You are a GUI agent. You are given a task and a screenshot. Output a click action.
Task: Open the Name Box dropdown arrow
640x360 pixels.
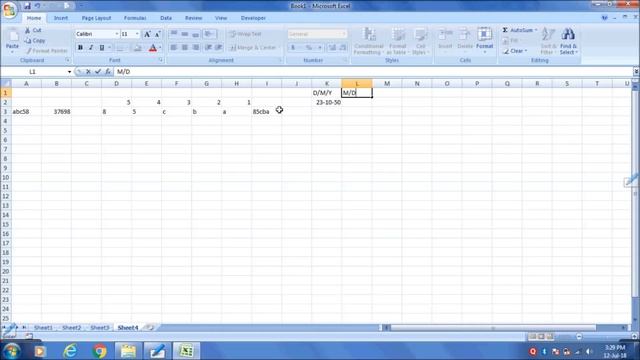[x=69, y=72]
